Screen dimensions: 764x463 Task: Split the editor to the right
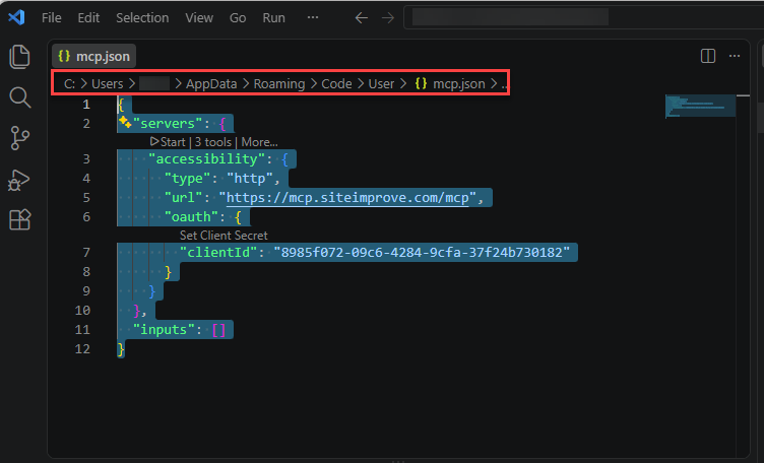(x=707, y=56)
